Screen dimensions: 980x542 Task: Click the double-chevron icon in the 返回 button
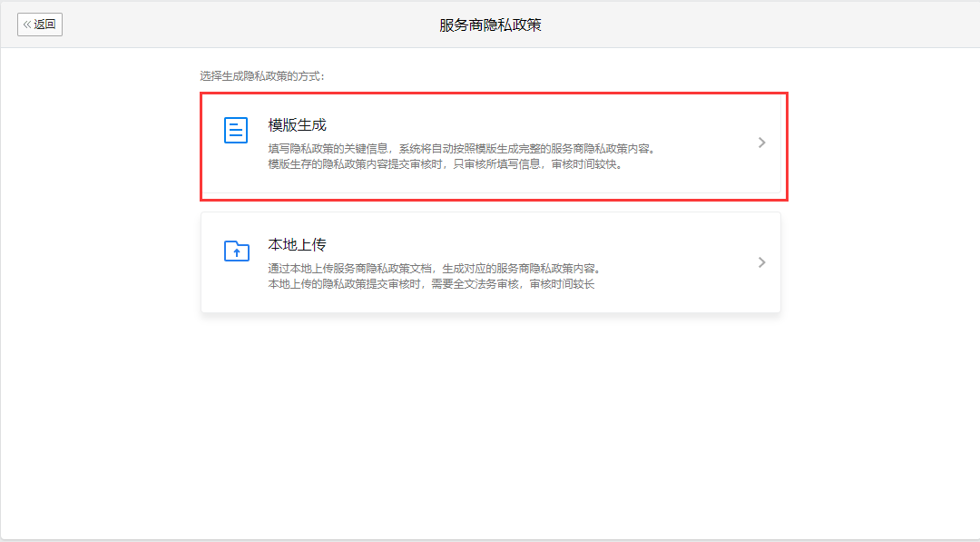click(27, 25)
